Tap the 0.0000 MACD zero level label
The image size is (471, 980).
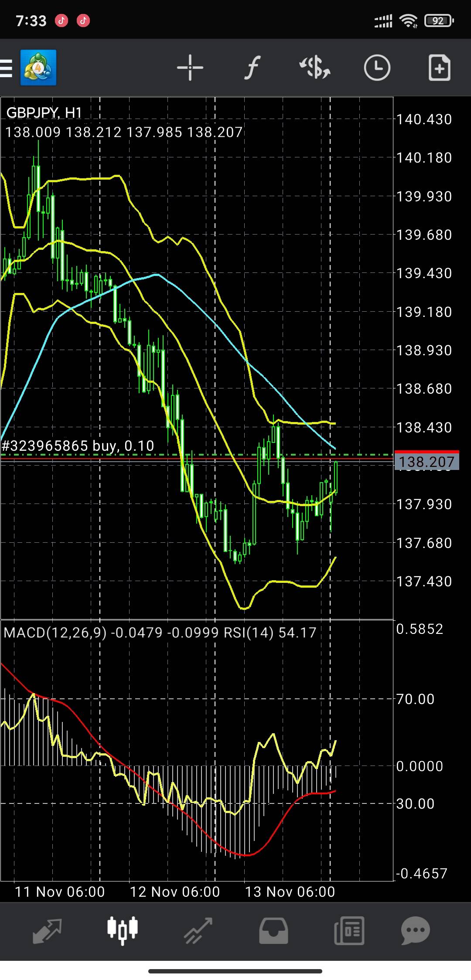[420, 766]
